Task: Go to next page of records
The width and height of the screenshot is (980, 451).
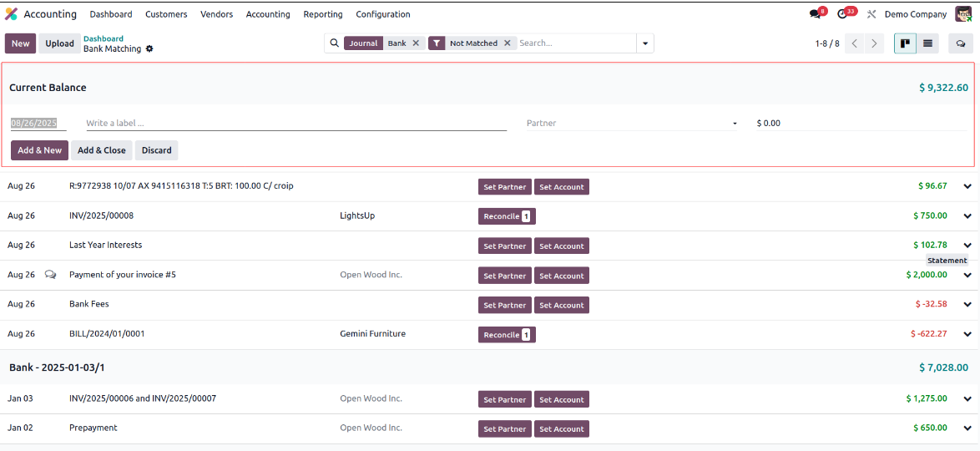Action: (x=874, y=43)
